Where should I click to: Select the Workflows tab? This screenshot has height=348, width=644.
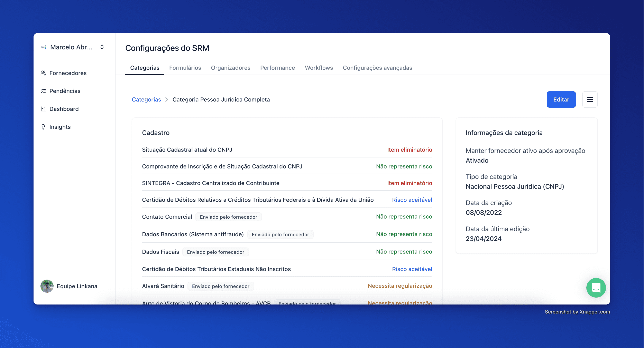319,68
